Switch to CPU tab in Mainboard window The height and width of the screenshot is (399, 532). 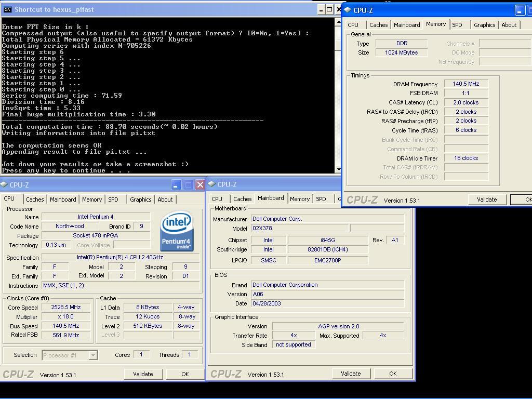[x=217, y=199]
